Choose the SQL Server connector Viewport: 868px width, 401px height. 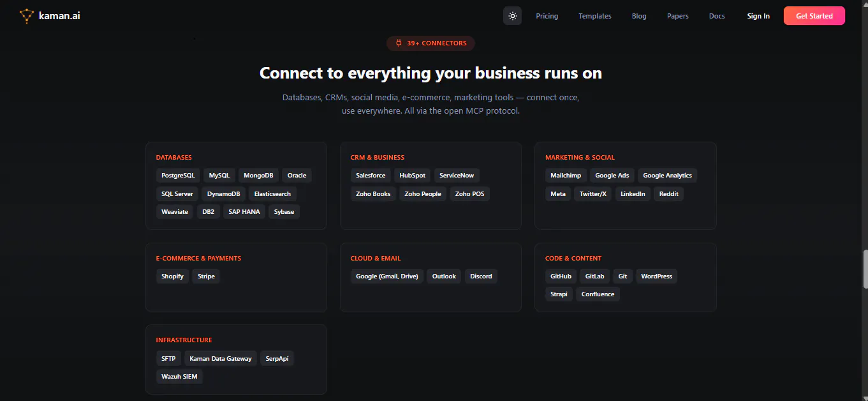pos(177,193)
